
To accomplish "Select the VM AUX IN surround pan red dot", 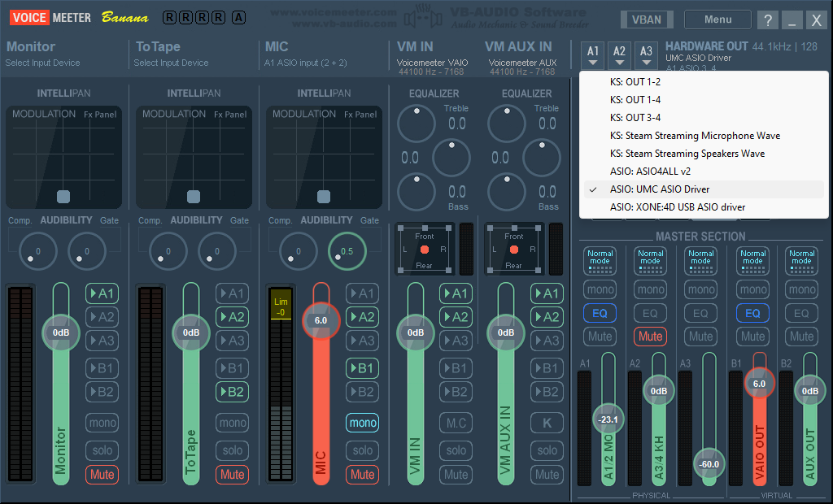I will [x=514, y=250].
